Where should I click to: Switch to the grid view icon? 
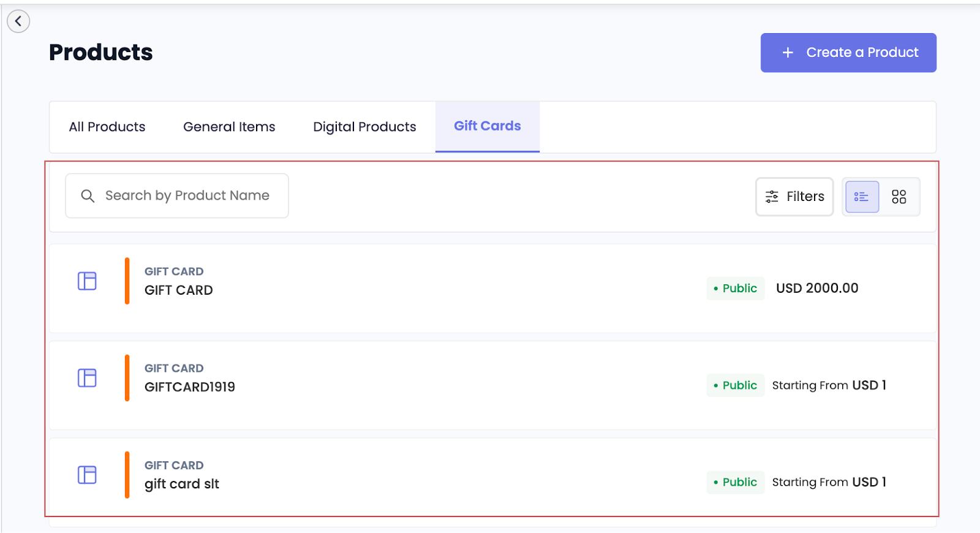click(x=899, y=197)
